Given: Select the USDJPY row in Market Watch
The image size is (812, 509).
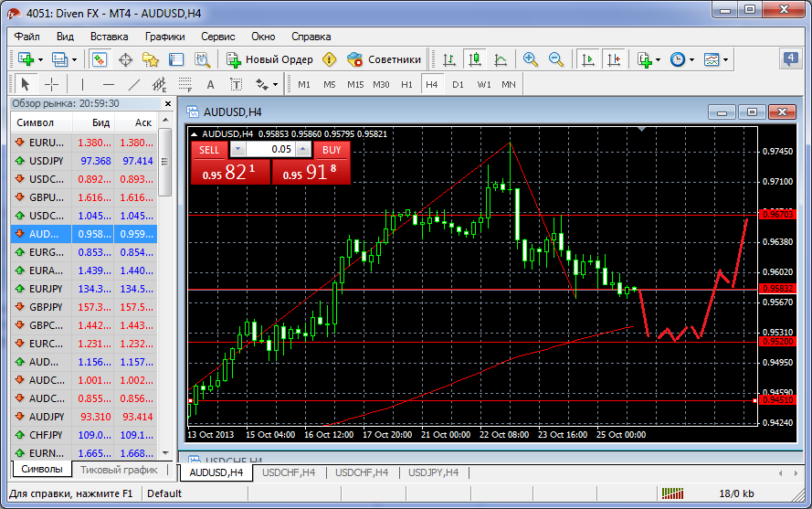Looking at the screenshot, I should 84,161.
